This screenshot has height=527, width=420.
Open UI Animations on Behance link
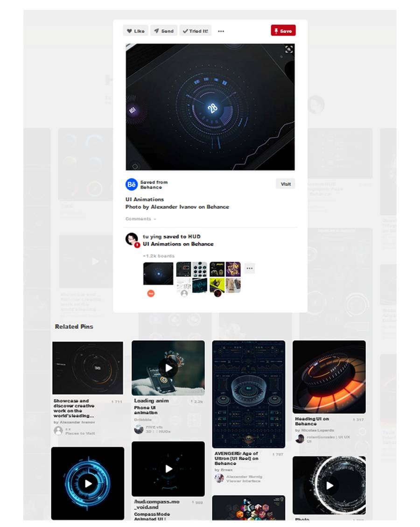[178, 244]
